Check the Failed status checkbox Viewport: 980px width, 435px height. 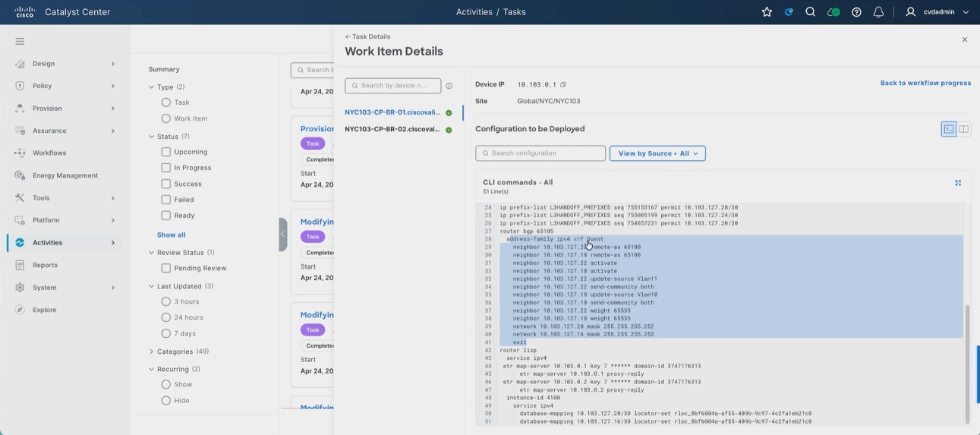click(165, 200)
